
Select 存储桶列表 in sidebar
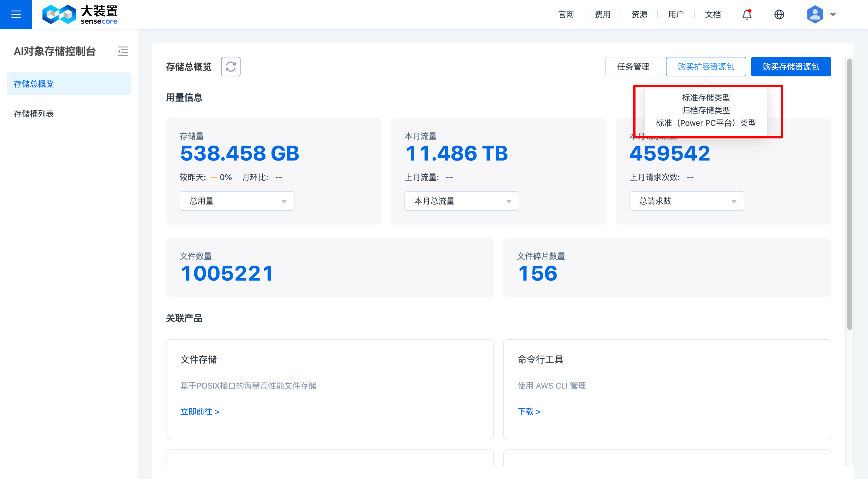[34, 114]
